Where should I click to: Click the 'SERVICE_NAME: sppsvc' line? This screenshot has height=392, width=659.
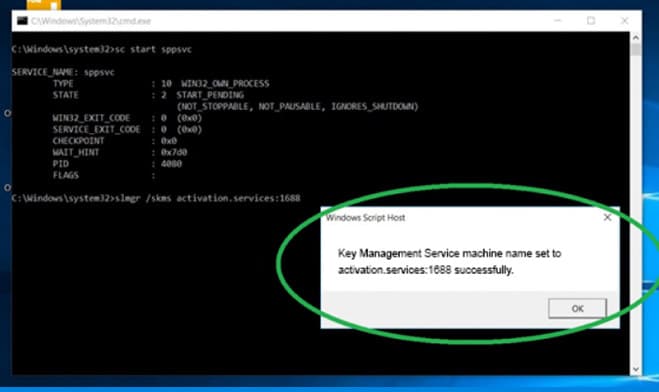click(x=63, y=72)
